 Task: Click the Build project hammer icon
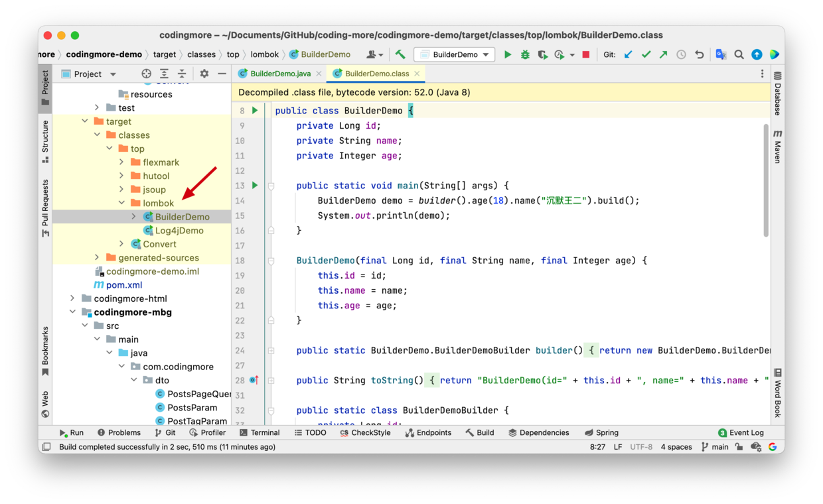tap(400, 54)
